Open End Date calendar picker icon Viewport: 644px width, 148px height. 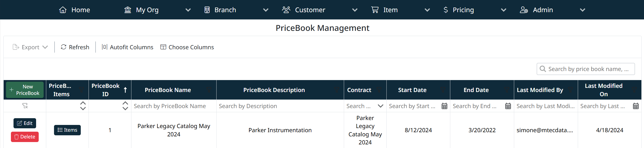pyautogui.click(x=508, y=106)
